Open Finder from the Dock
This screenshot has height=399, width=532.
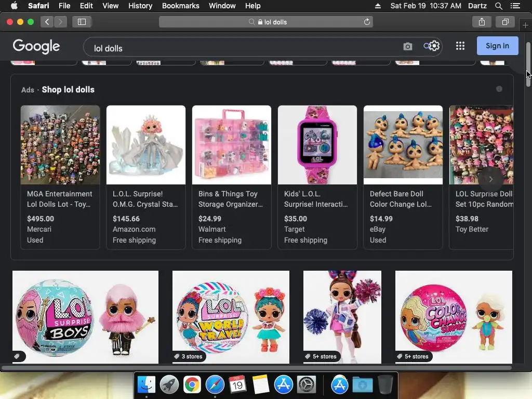[146, 385]
